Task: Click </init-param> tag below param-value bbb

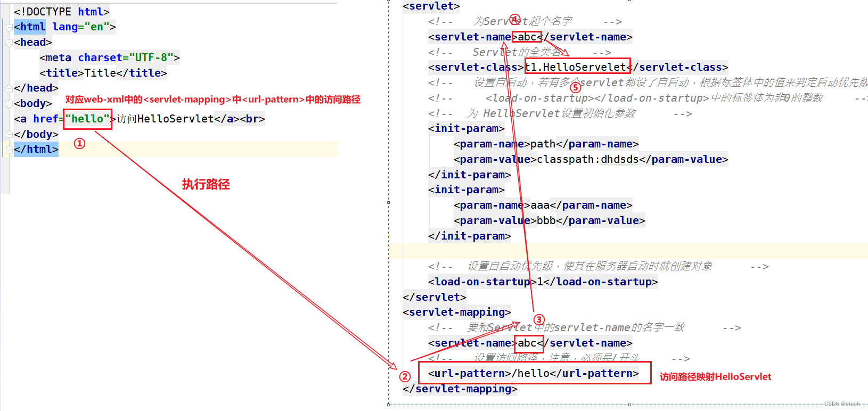Action: tap(470, 236)
